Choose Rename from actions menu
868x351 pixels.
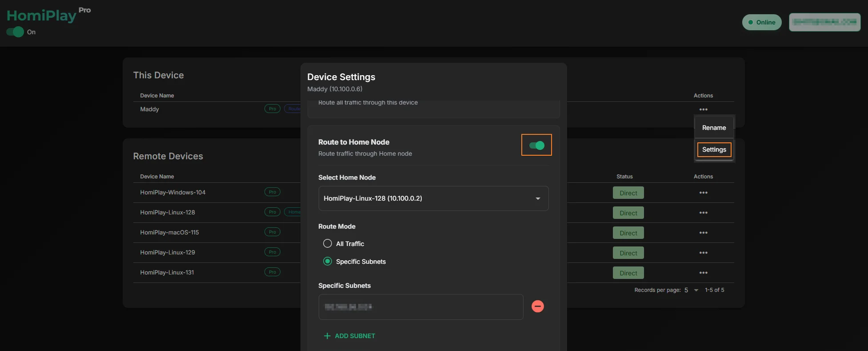714,128
